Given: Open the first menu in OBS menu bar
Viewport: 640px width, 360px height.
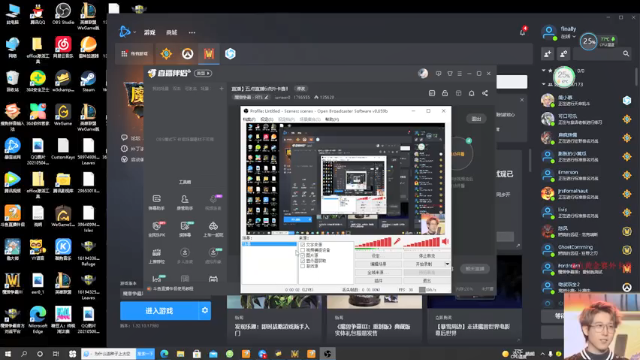Looking at the screenshot, I should pyautogui.click(x=249, y=119).
